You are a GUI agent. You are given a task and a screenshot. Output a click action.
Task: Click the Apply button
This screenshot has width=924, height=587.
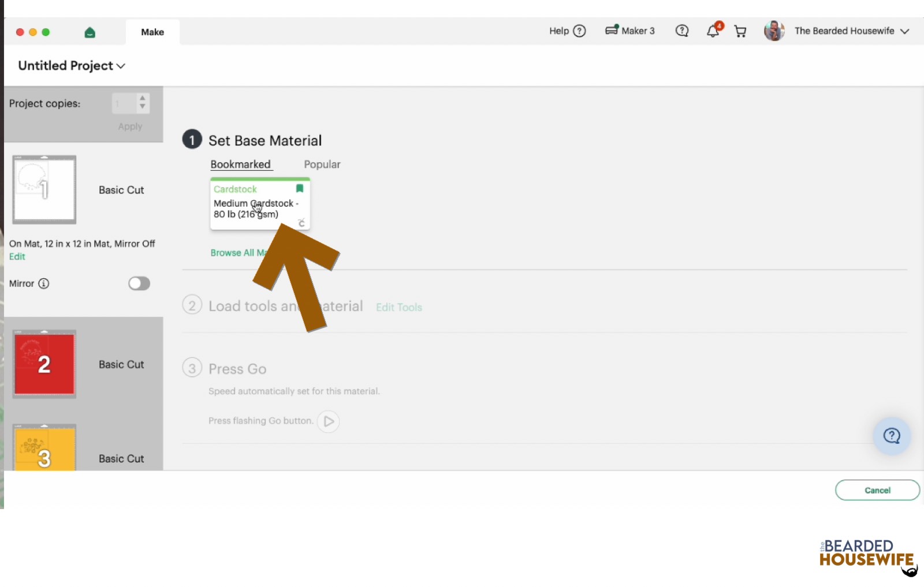pyautogui.click(x=130, y=126)
